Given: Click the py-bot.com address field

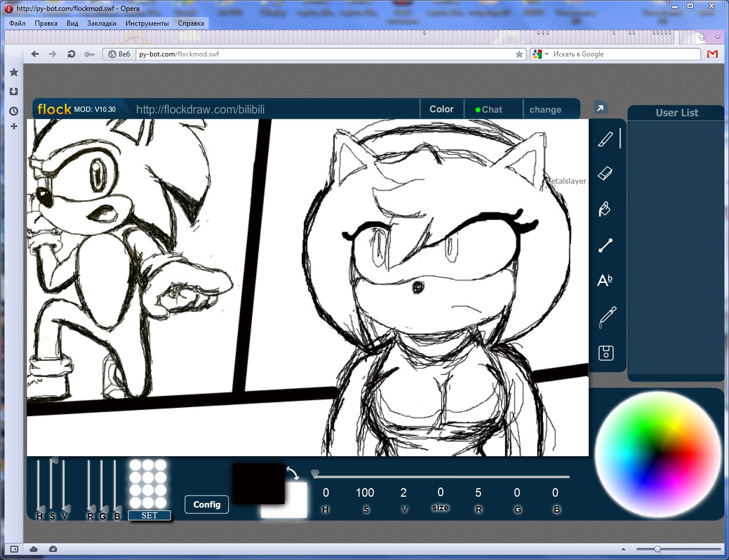Looking at the screenshot, I should pyautogui.click(x=325, y=54).
